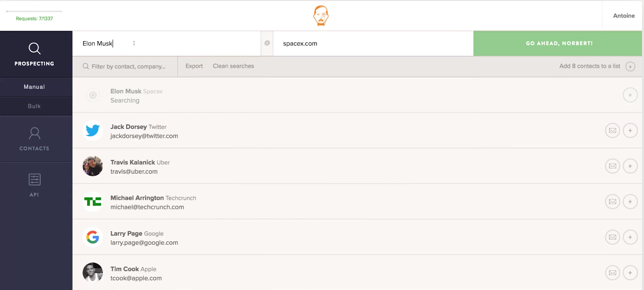Email Larry Page via envelope icon
The height and width of the screenshot is (290, 644).
[613, 237]
